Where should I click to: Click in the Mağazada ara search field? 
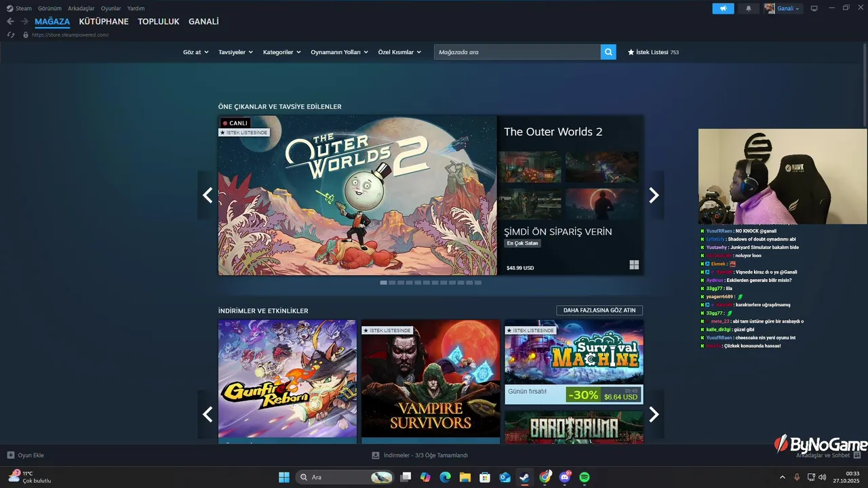517,52
